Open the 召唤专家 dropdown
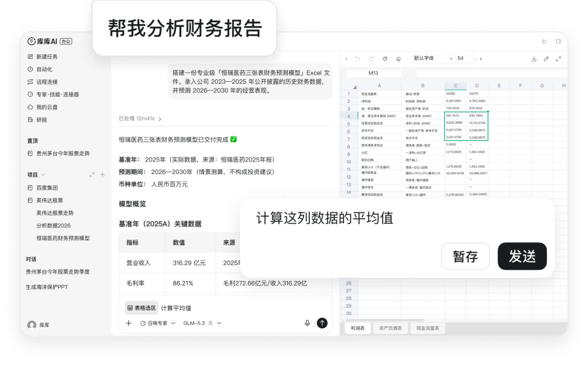 pos(158,323)
